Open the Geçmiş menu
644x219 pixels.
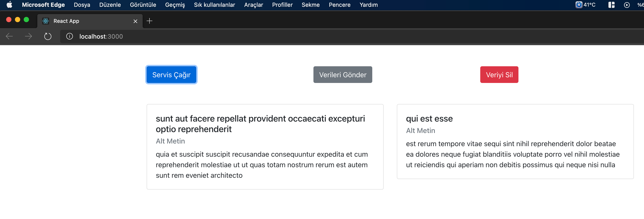click(x=175, y=5)
